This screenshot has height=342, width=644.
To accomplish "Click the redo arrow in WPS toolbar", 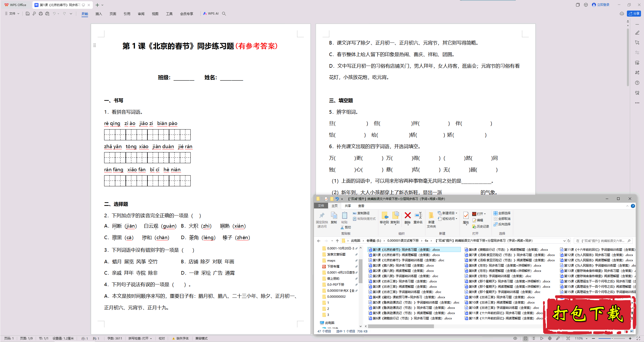I will point(64,14).
